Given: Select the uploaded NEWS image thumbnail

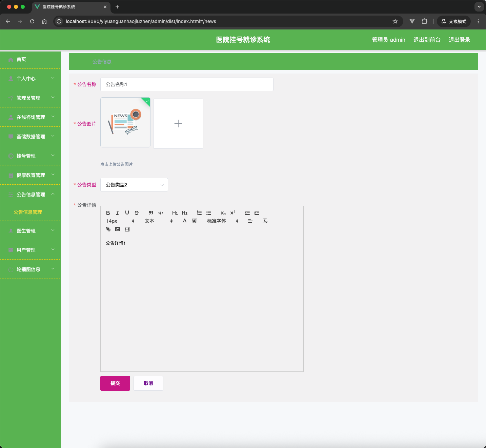Looking at the screenshot, I should pos(125,122).
